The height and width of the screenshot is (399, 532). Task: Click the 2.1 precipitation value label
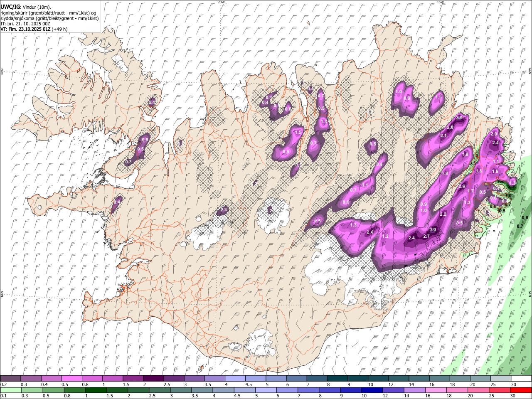coord(443,135)
